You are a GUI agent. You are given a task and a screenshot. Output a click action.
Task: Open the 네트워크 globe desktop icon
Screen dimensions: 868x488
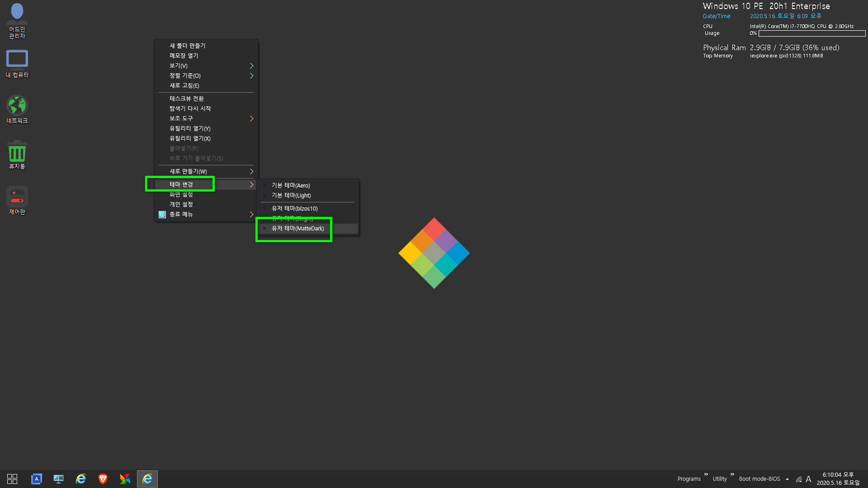(17, 109)
